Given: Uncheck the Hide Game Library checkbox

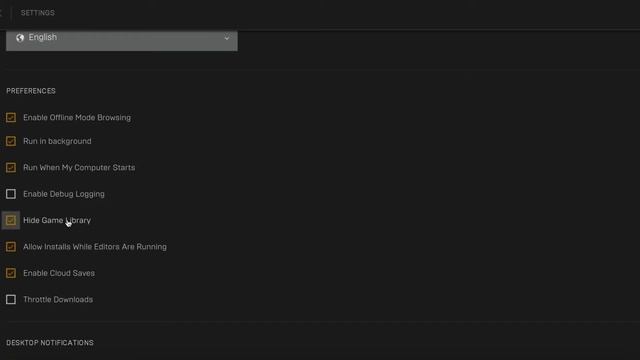Looking at the screenshot, I should point(11,220).
